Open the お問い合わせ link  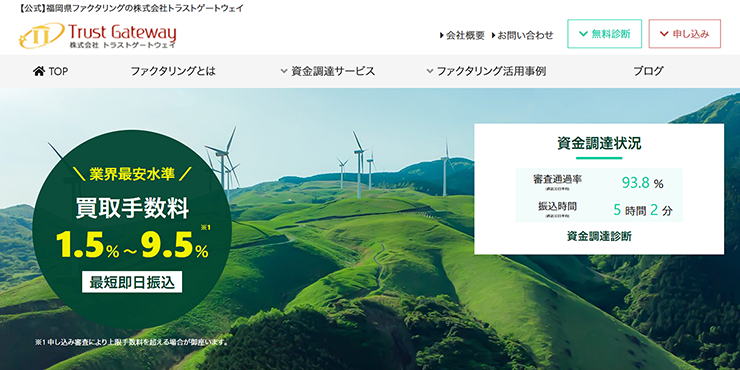[x=522, y=35]
